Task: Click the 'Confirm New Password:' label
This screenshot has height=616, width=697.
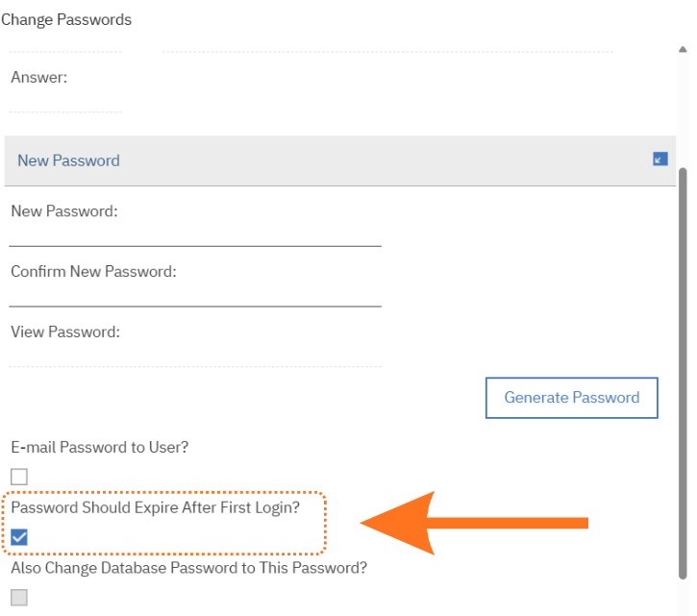Action: pyautogui.click(x=94, y=272)
